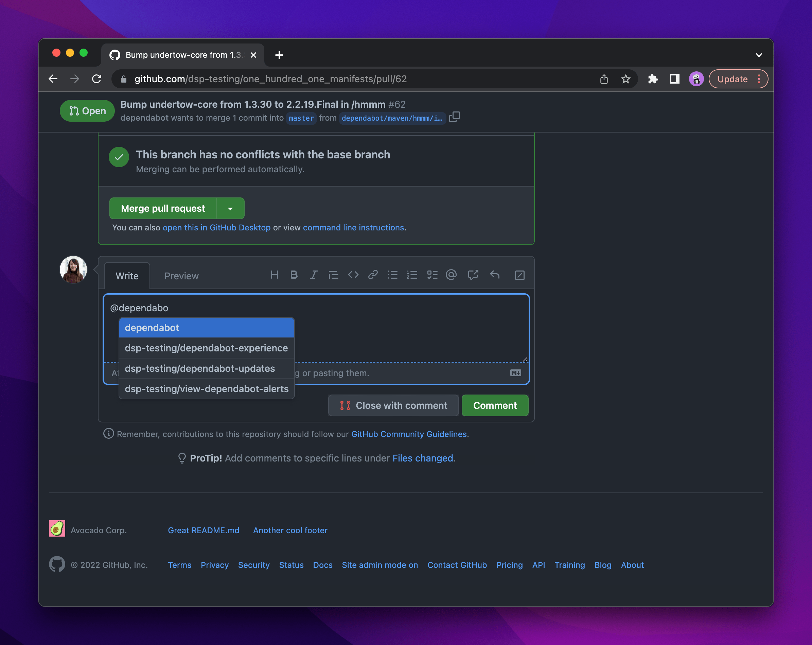Screen dimensions: 812x645
Task: Switch to the Write tab
Action: coord(127,276)
